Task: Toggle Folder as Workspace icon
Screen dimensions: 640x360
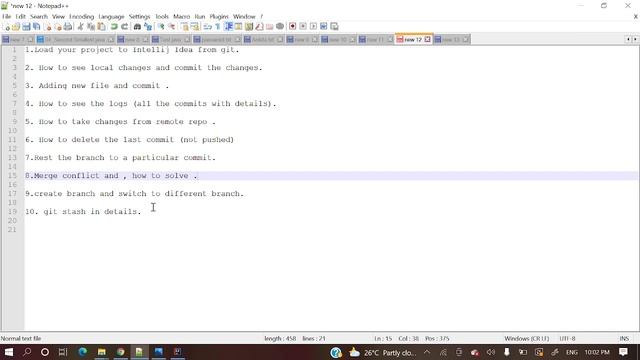Action: tap(269, 27)
